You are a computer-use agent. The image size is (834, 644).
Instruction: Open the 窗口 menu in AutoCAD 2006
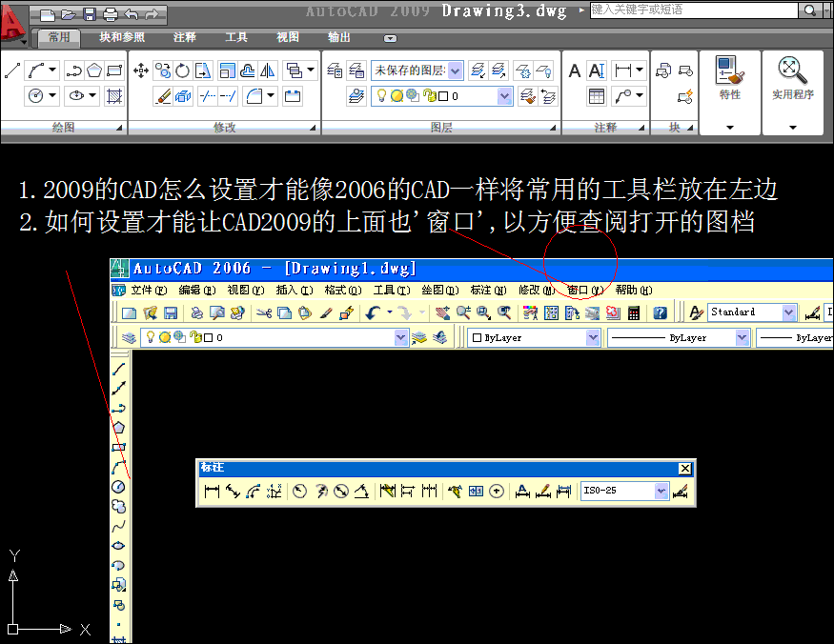tap(580, 290)
